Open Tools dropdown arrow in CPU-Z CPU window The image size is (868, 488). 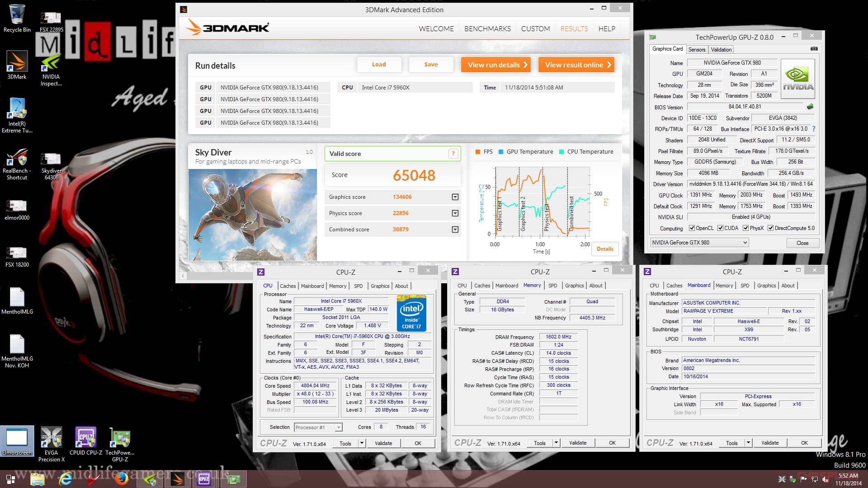(362, 443)
